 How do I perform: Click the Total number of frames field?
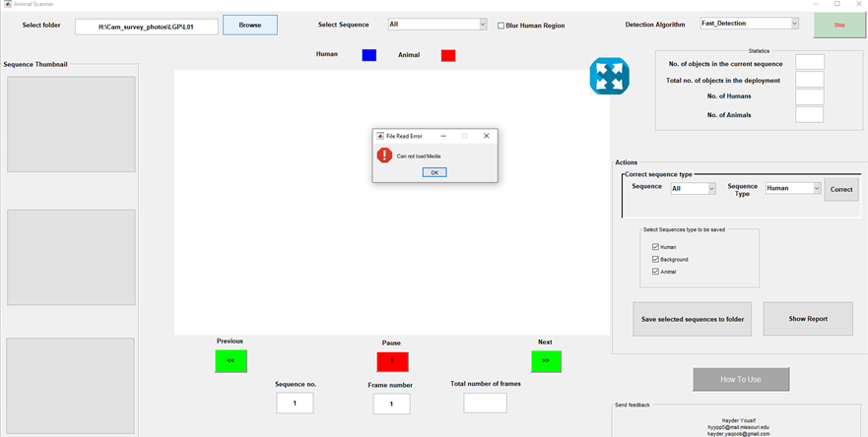coord(485,403)
